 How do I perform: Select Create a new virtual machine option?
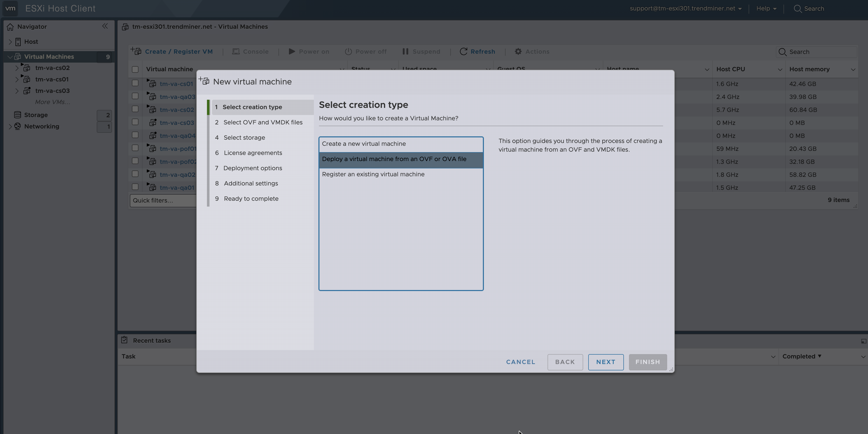(364, 144)
